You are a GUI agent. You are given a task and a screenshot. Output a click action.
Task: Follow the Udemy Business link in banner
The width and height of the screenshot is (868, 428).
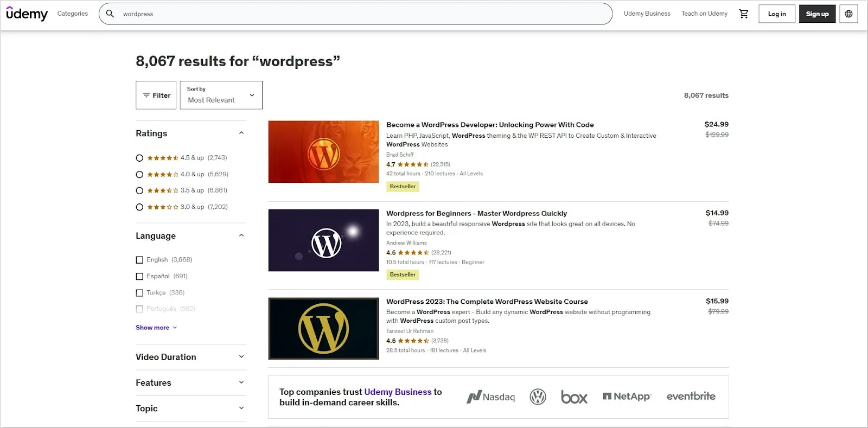pyautogui.click(x=398, y=392)
